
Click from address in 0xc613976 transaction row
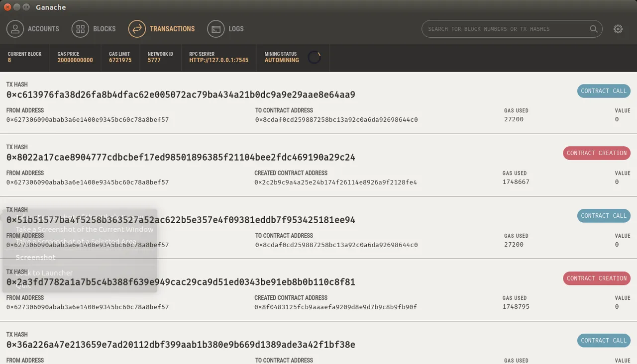tap(88, 120)
